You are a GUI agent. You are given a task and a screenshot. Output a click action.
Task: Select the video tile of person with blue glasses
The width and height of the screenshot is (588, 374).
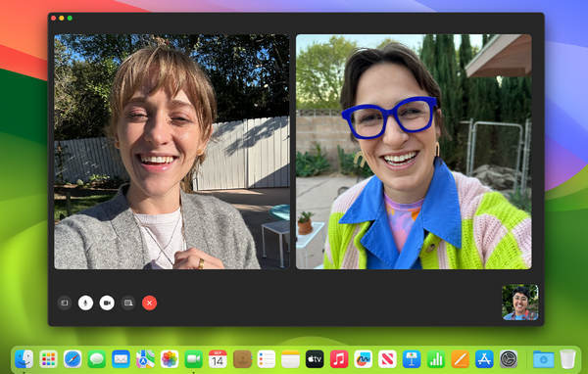click(x=414, y=152)
